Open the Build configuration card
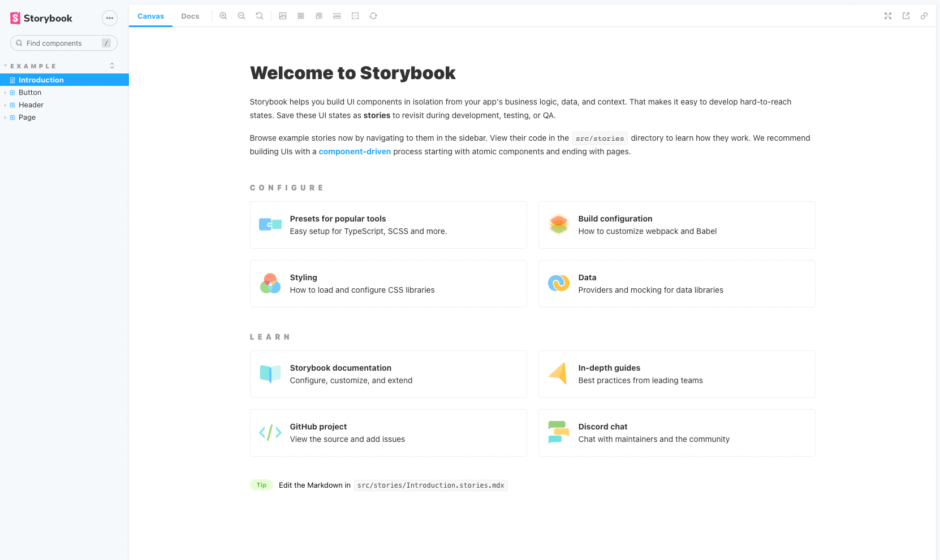 (677, 225)
